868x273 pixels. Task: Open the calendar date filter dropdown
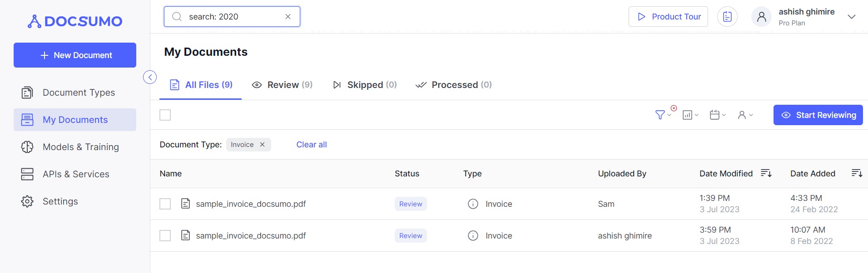point(717,115)
